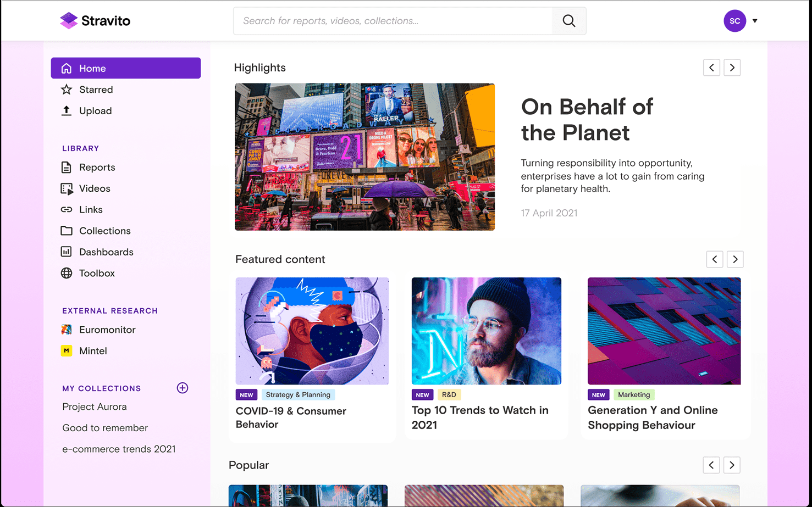Open the Project Aurora collection

coord(95,407)
